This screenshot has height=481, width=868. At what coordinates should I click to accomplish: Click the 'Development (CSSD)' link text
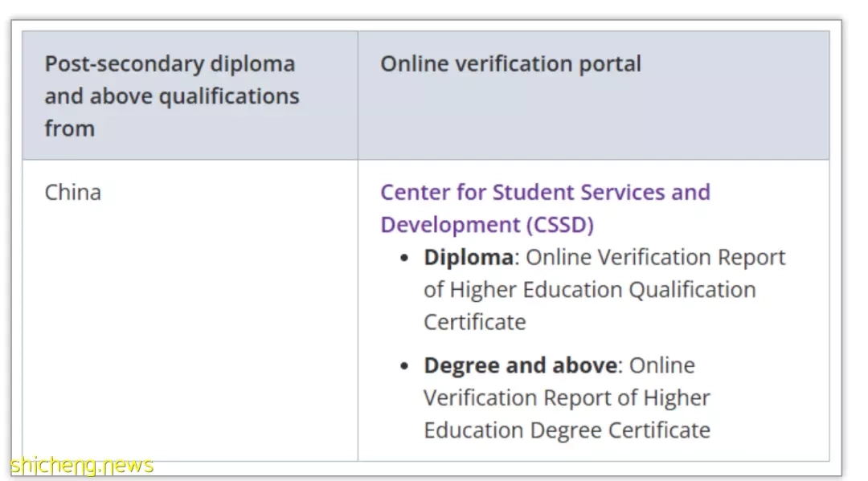click(486, 225)
